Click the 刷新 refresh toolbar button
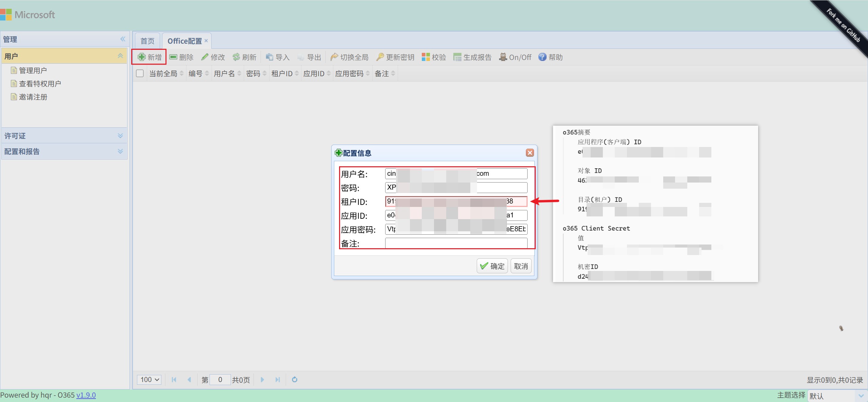This screenshot has width=868, height=402. [244, 57]
